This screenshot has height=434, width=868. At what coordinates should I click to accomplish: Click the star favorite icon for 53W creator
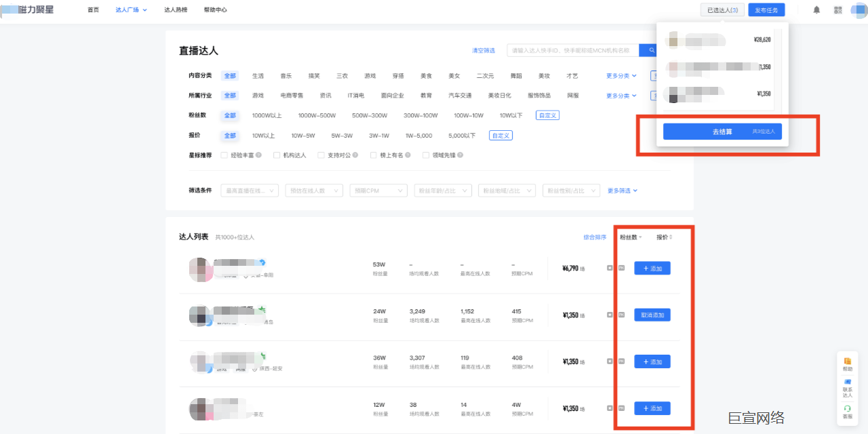click(610, 269)
